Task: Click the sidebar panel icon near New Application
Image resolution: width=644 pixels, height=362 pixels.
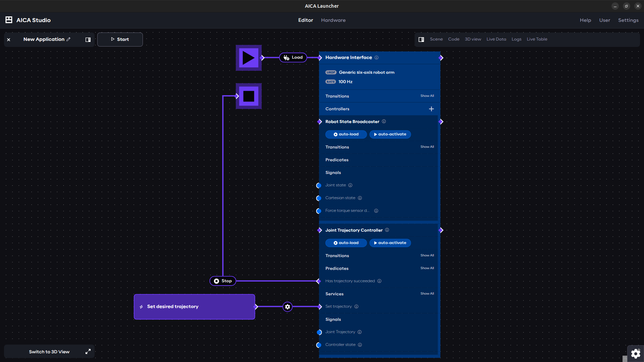Action: [88, 40]
